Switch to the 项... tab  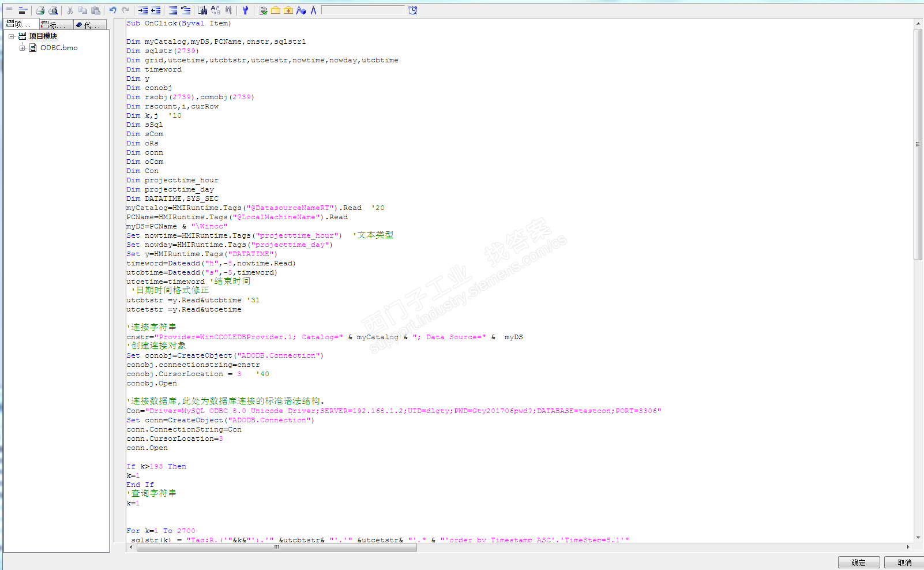22,24
